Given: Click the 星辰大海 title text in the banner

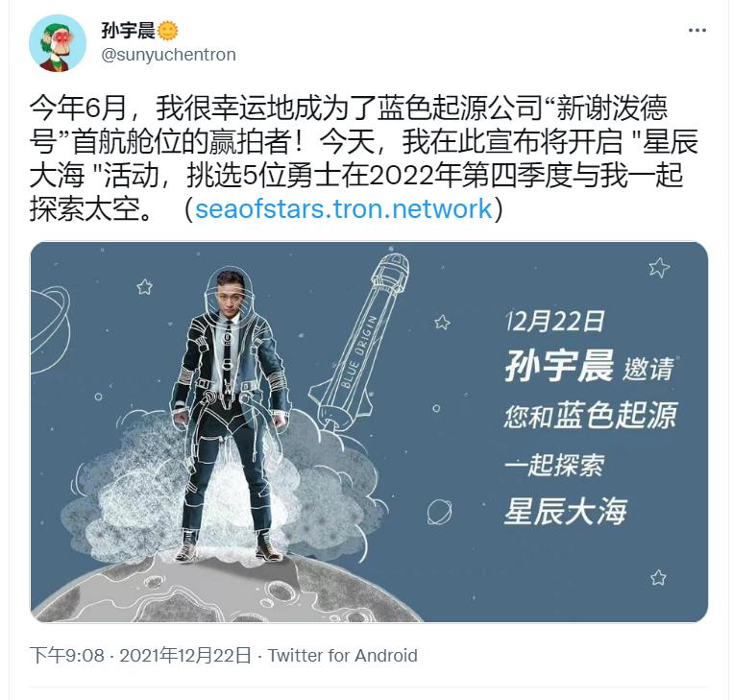Looking at the screenshot, I should [x=566, y=510].
